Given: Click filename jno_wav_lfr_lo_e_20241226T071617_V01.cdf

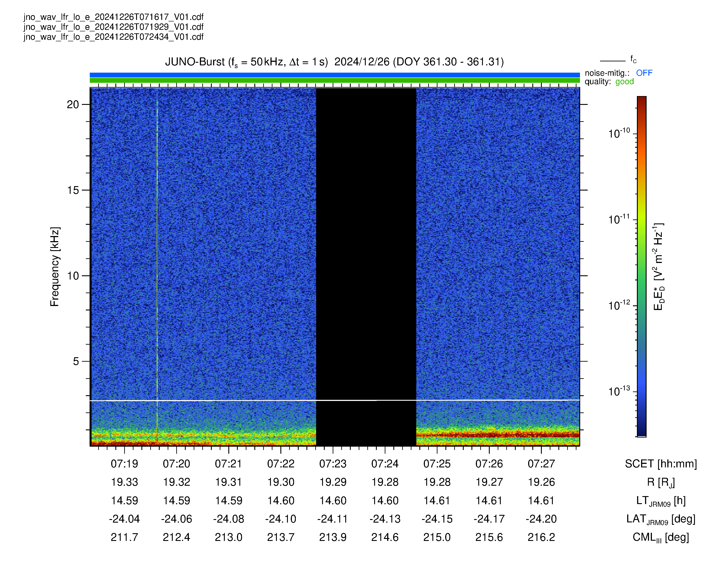Looking at the screenshot, I should (x=113, y=17).
